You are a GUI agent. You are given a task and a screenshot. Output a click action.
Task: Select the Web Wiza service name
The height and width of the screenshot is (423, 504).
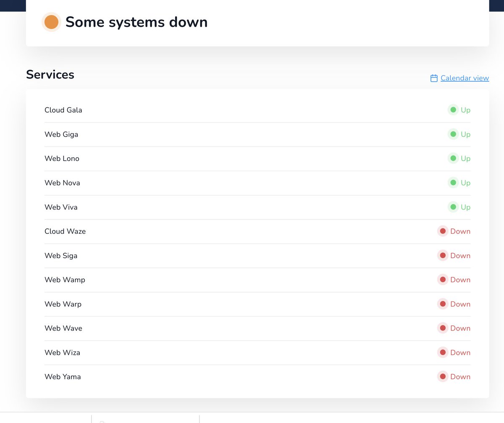62,353
